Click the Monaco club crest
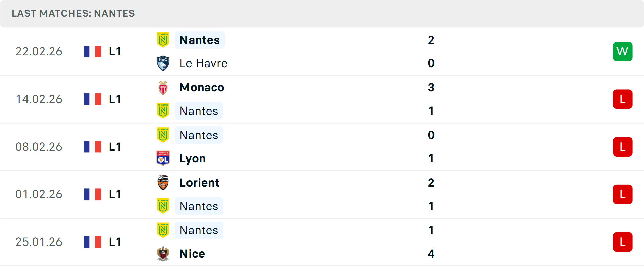Viewport: 644px width, 266px height. (163, 88)
